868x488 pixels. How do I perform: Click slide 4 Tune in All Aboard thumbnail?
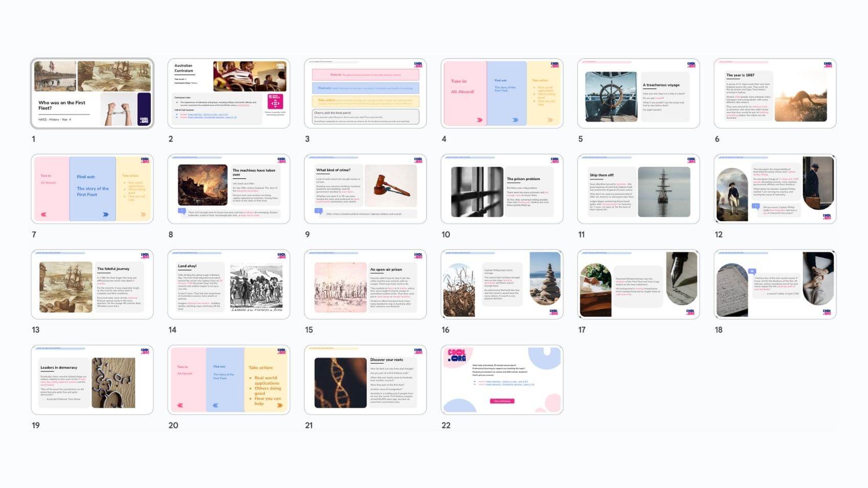[x=502, y=94]
